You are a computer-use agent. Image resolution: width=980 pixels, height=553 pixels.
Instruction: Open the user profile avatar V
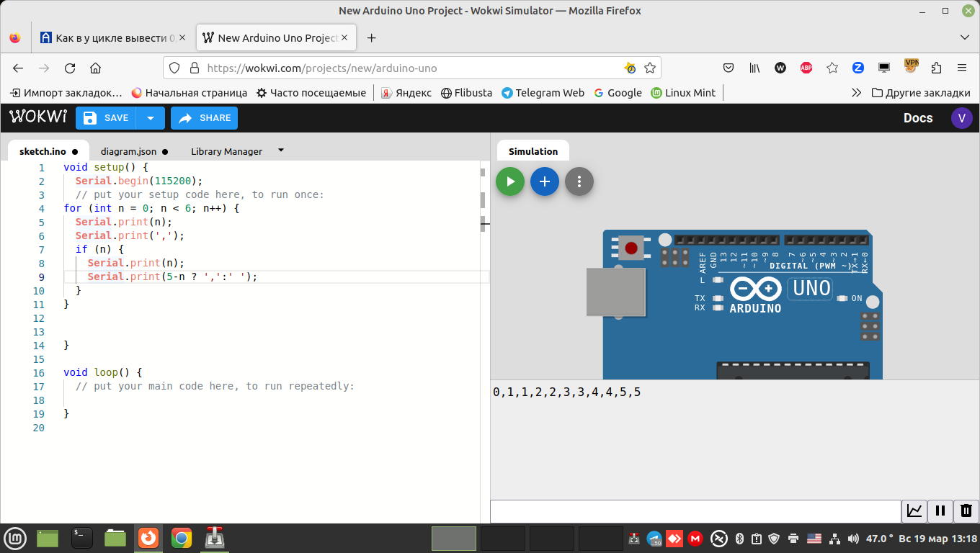pos(961,118)
